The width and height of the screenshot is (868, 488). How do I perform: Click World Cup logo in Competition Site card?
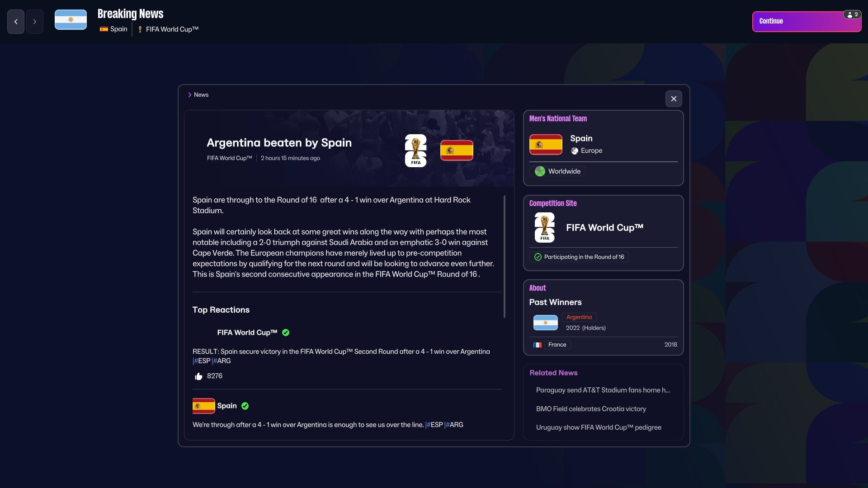point(545,228)
